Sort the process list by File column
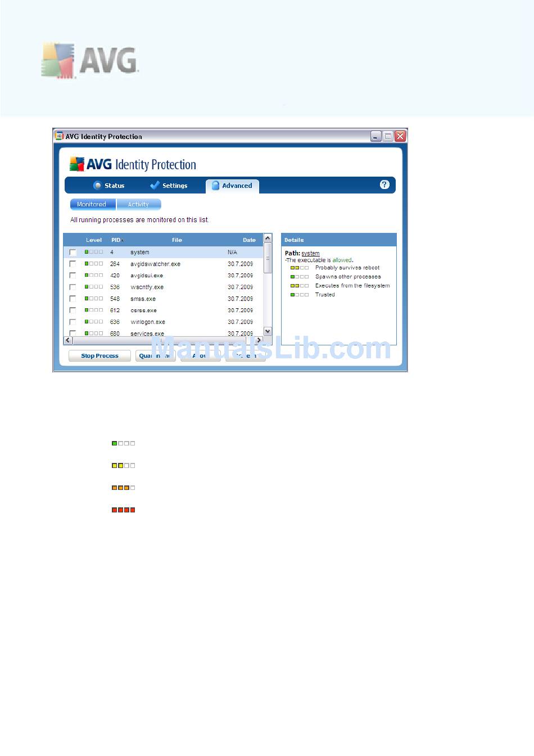 coord(177,240)
